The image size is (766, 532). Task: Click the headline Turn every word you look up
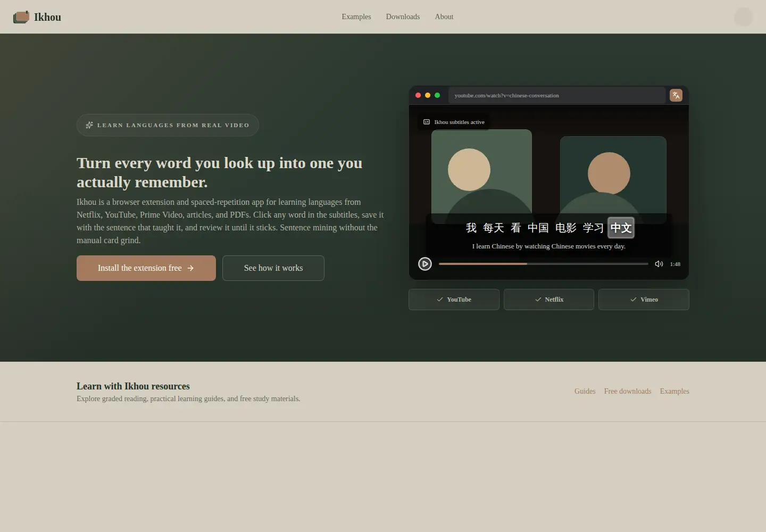219,172
